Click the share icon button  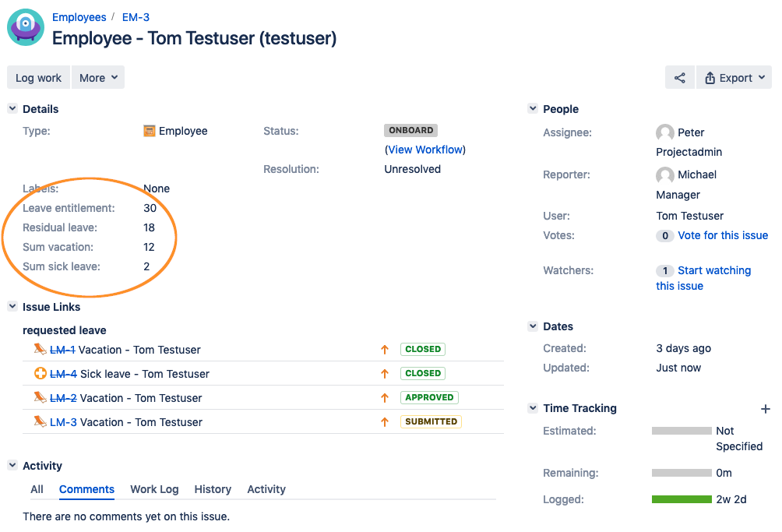click(x=679, y=78)
